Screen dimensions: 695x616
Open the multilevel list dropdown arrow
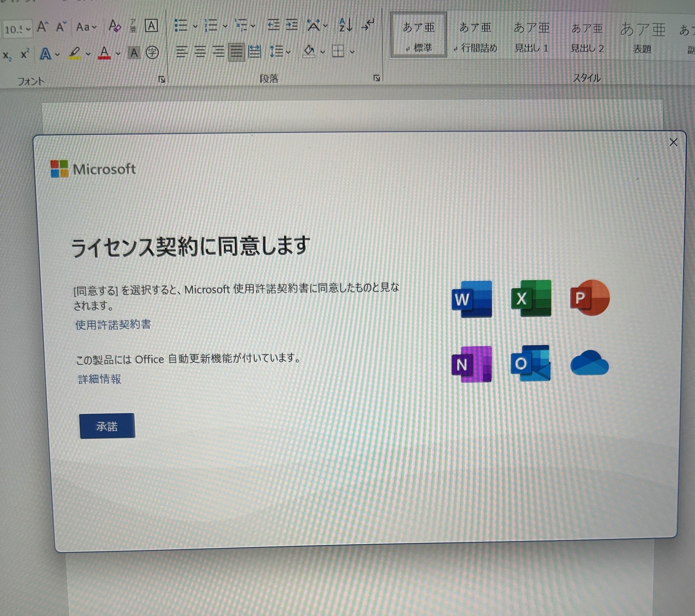[x=253, y=26]
